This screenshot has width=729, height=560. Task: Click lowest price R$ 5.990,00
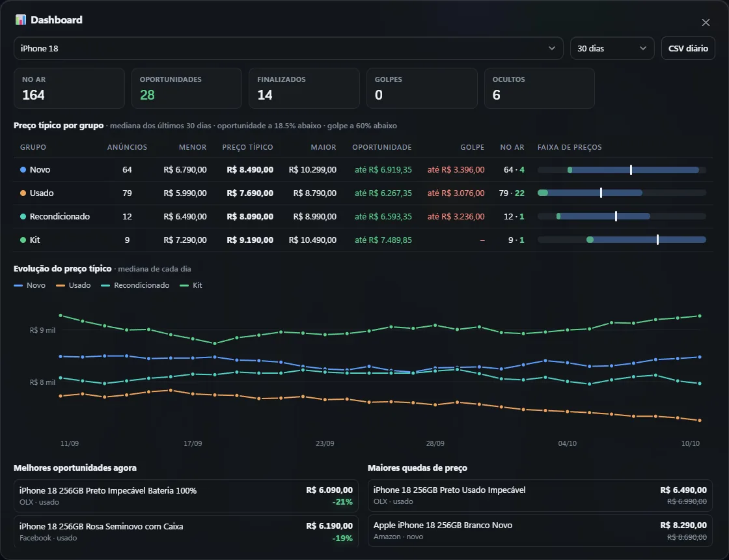coord(185,193)
